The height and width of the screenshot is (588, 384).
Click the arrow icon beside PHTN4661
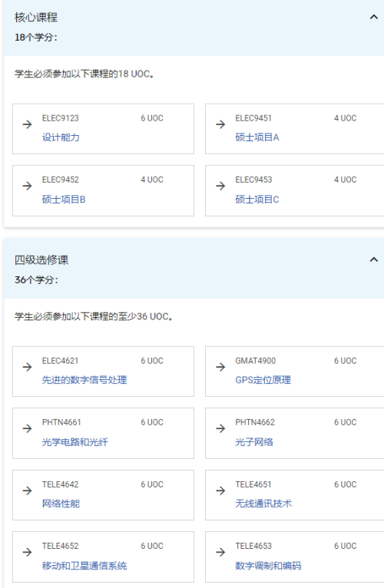(x=28, y=428)
